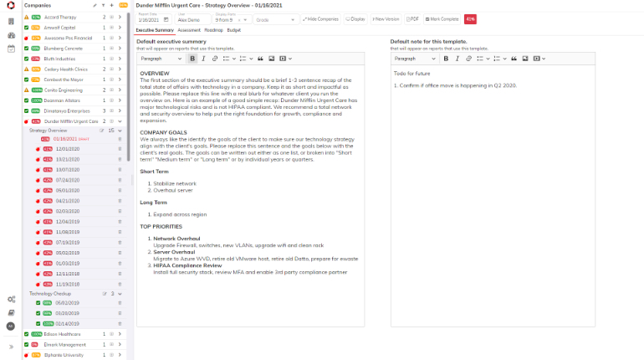Export report as PDF
This screenshot has height=360, width=644.
[412, 19]
